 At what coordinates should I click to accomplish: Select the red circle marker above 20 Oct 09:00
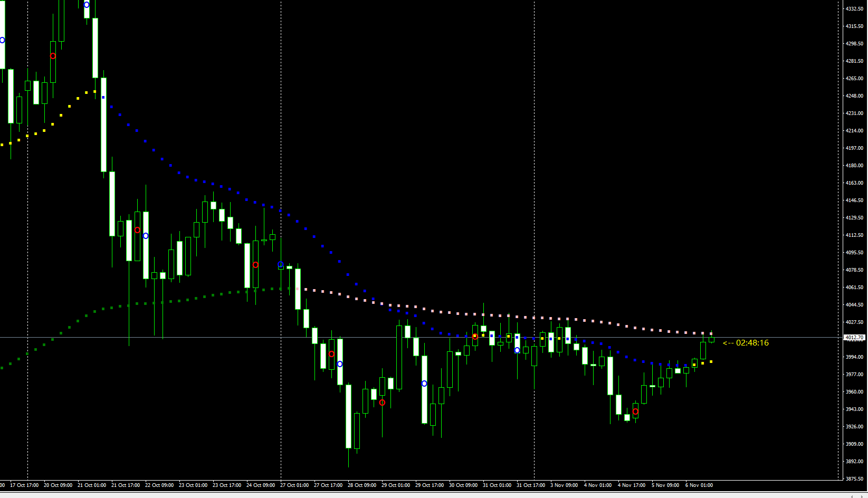pos(53,56)
